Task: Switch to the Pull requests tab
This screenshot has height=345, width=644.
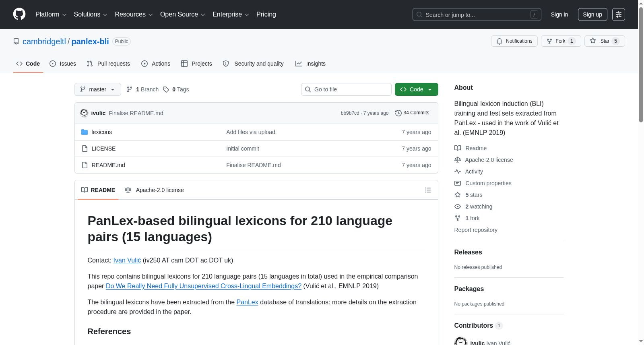Action: (108, 64)
